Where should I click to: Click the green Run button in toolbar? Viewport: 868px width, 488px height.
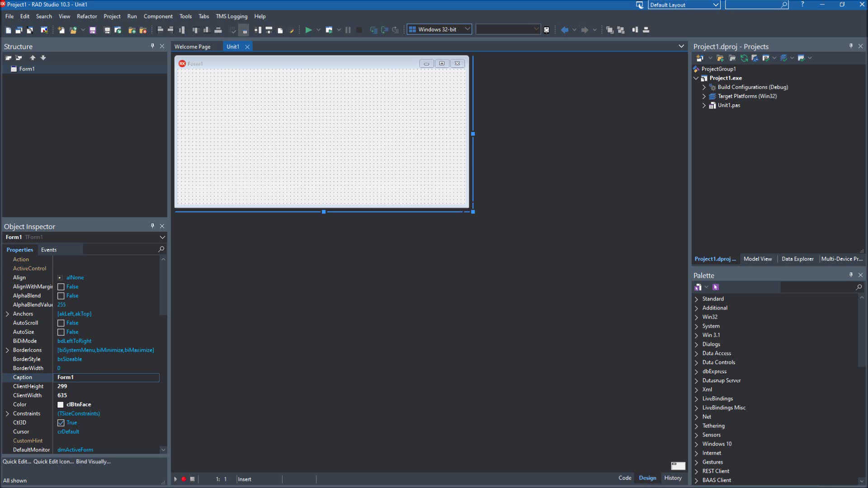click(x=308, y=30)
